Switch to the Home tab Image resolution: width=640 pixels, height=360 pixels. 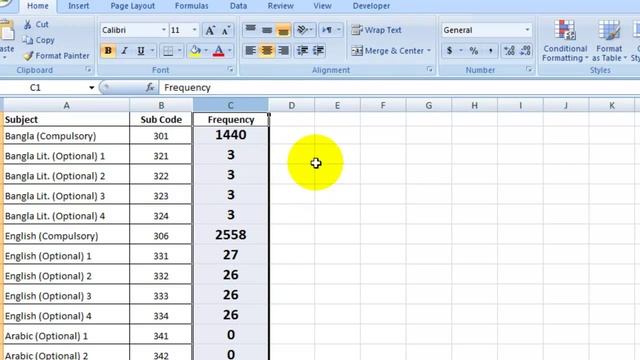(38, 6)
